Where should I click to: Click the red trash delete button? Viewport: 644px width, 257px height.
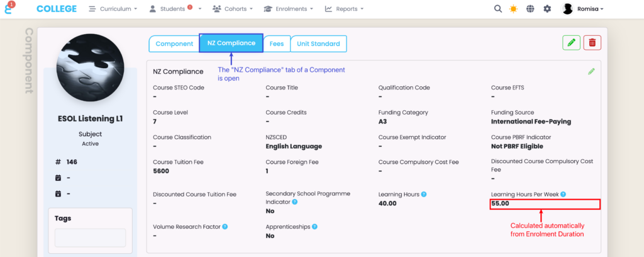pos(592,43)
